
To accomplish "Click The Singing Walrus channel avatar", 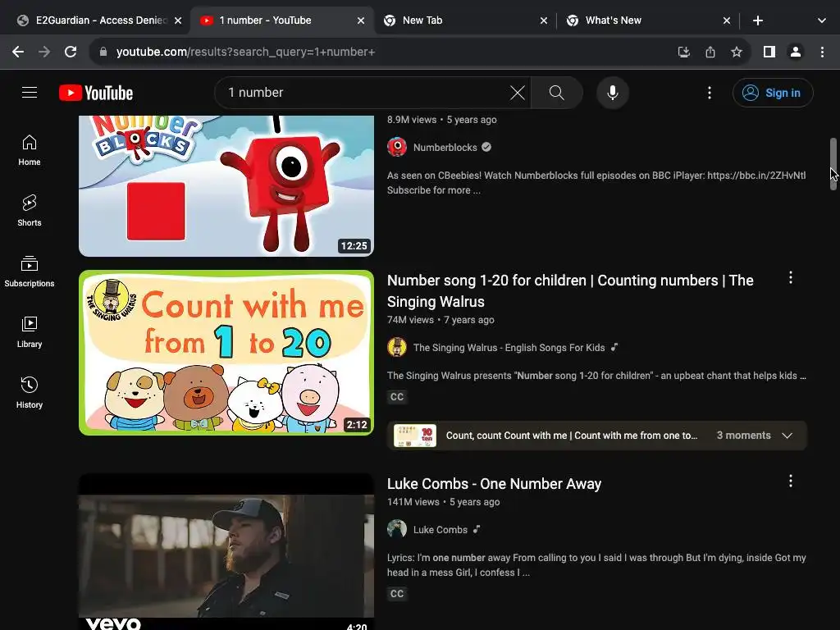I will [x=397, y=347].
